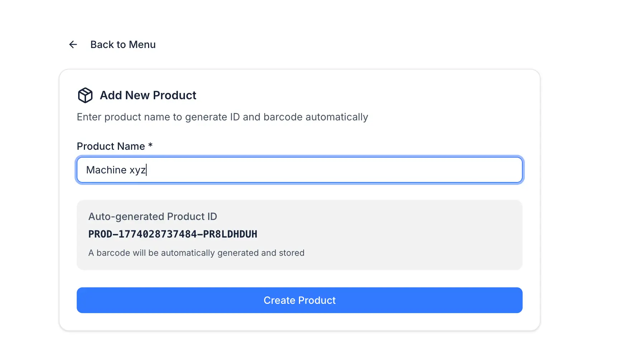Click the 'Enter product name' description text
This screenshot has width=623, height=364.
pyautogui.click(x=222, y=117)
